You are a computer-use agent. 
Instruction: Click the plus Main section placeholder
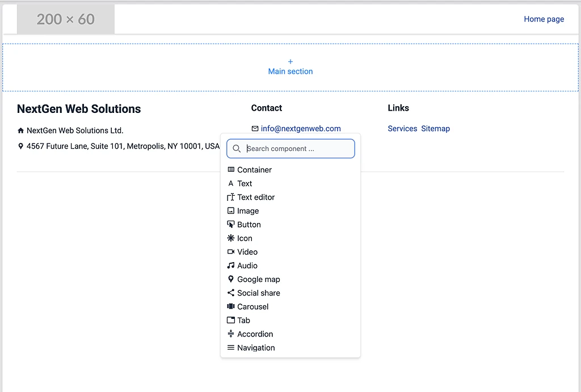tap(290, 67)
